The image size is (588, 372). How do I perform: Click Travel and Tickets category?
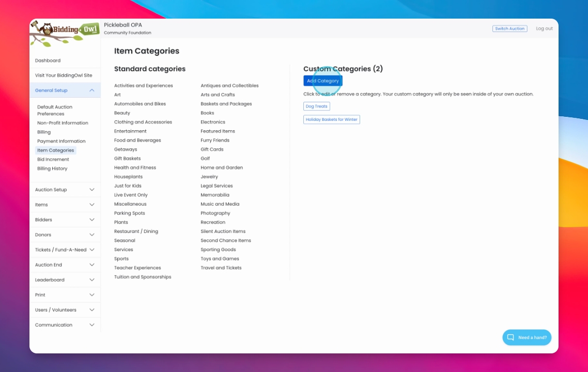[221, 268]
